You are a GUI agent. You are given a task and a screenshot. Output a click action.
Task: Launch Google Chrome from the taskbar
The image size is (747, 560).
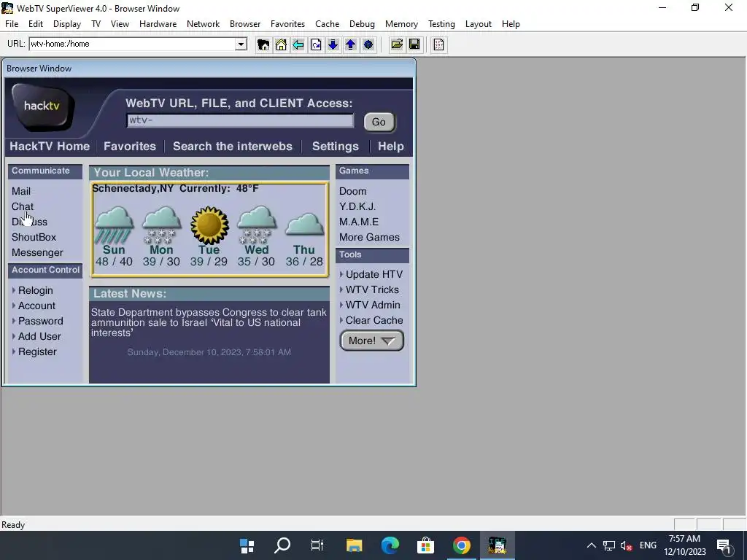point(461,545)
